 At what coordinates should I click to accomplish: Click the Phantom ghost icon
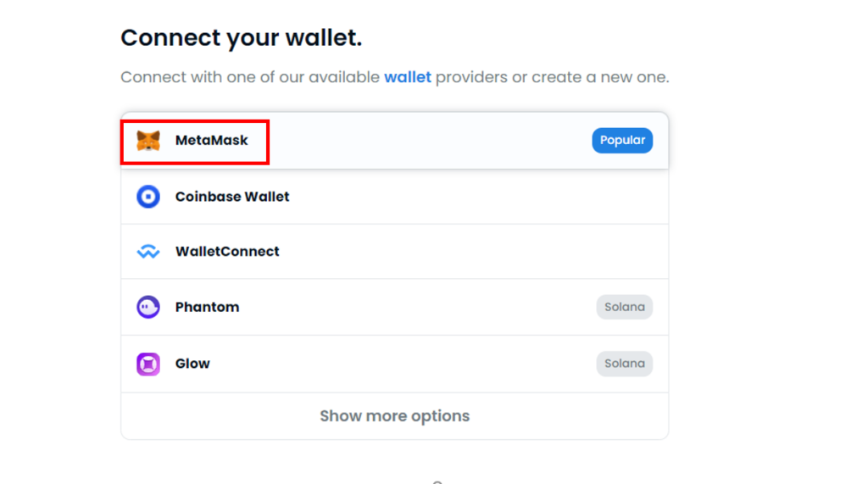coord(148,307)
